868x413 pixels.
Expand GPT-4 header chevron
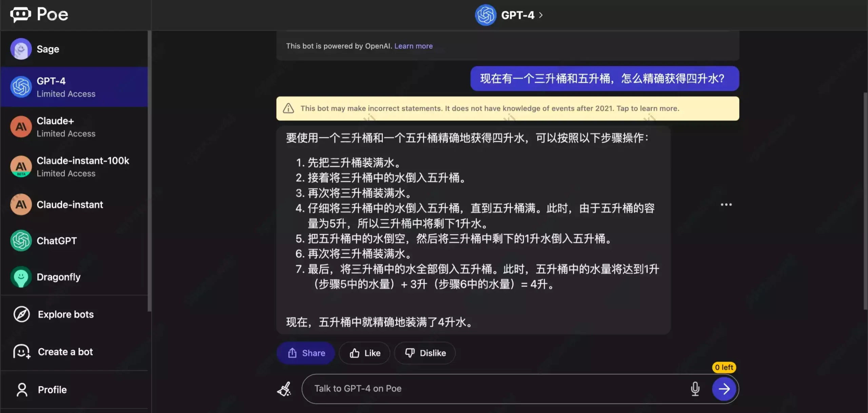click(x=541, y=15)
